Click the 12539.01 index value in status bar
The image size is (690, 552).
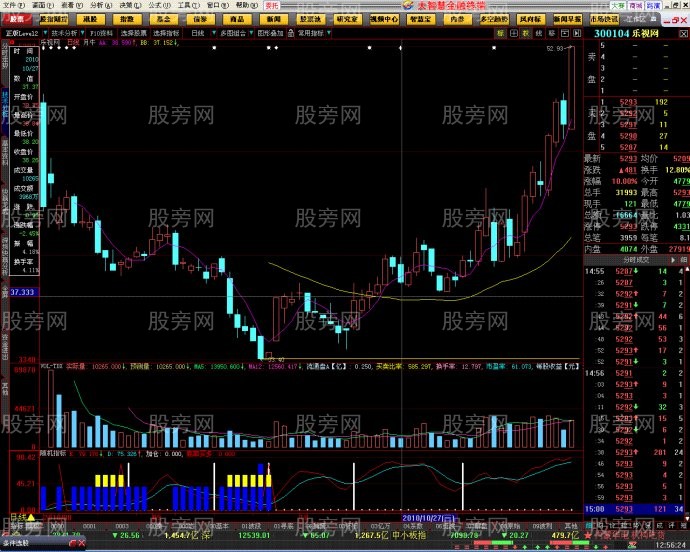point(253,535)
